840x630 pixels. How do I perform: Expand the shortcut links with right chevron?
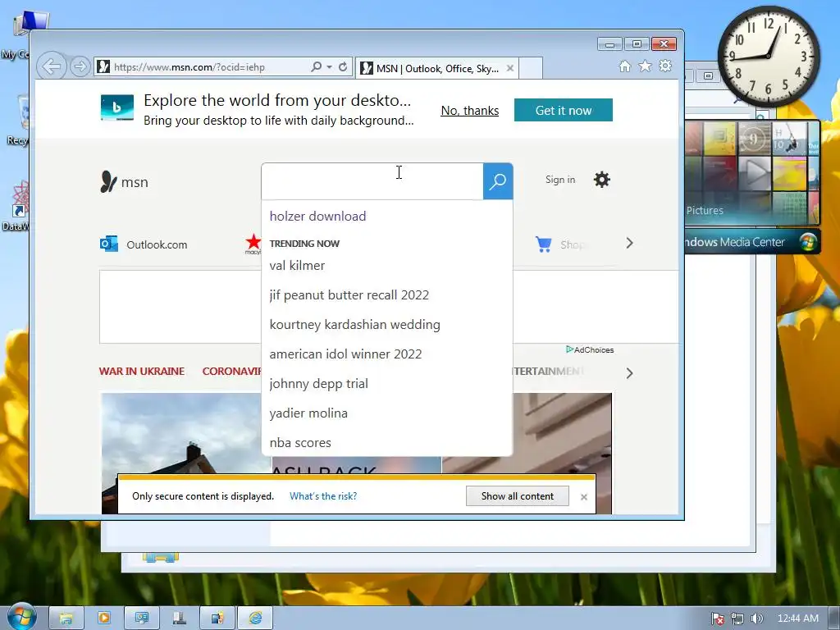[x=629, y=243]
